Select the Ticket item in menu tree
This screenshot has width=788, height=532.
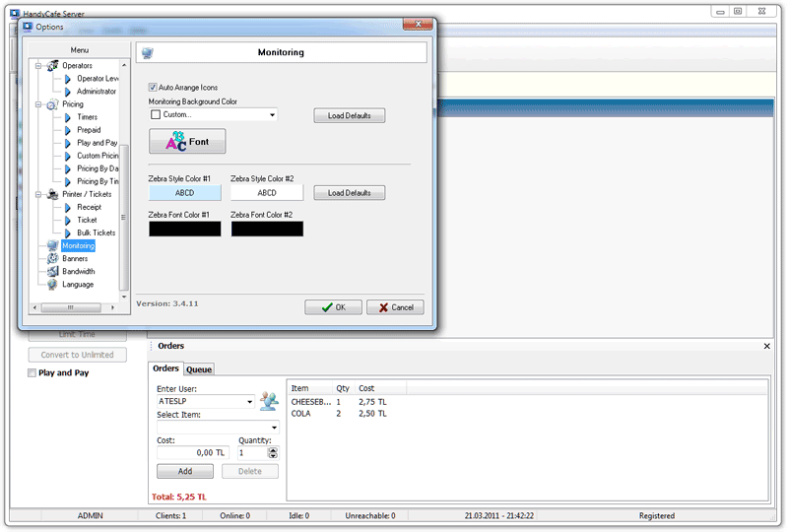coord(87,221)
